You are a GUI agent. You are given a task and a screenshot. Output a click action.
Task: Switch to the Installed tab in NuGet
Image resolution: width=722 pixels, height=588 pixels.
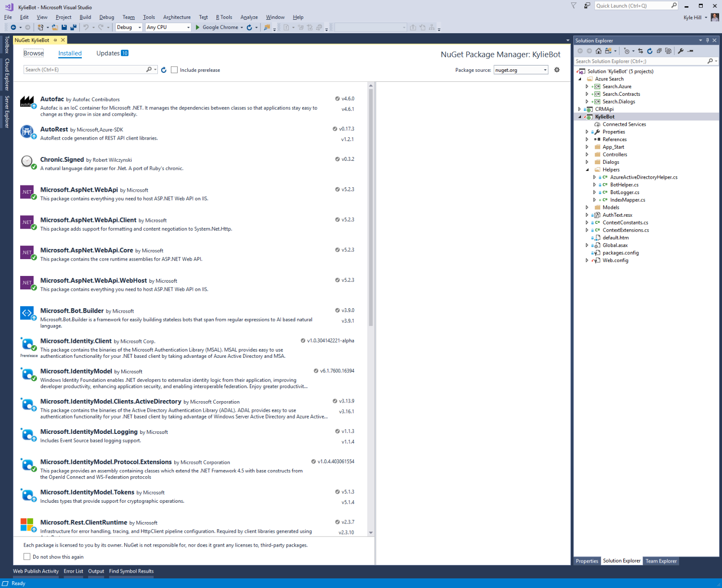(70, 53)
